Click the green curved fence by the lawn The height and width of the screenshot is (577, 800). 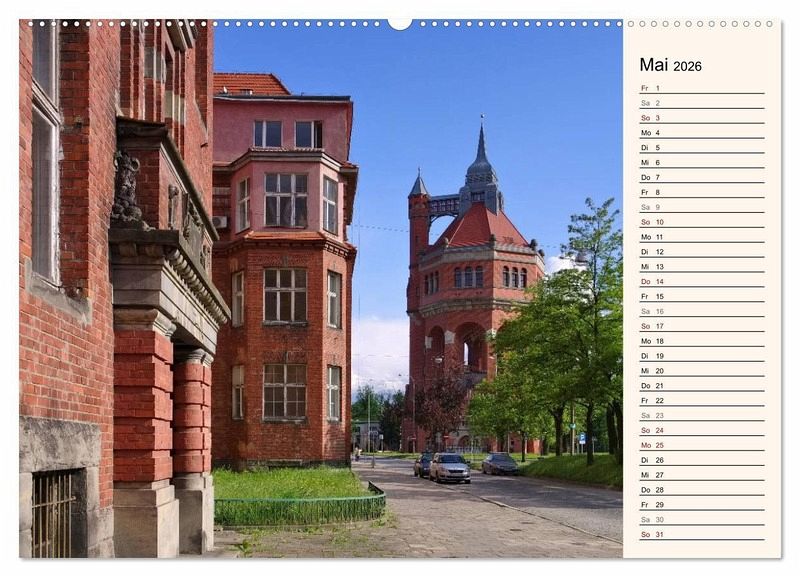tap(300, 510)
